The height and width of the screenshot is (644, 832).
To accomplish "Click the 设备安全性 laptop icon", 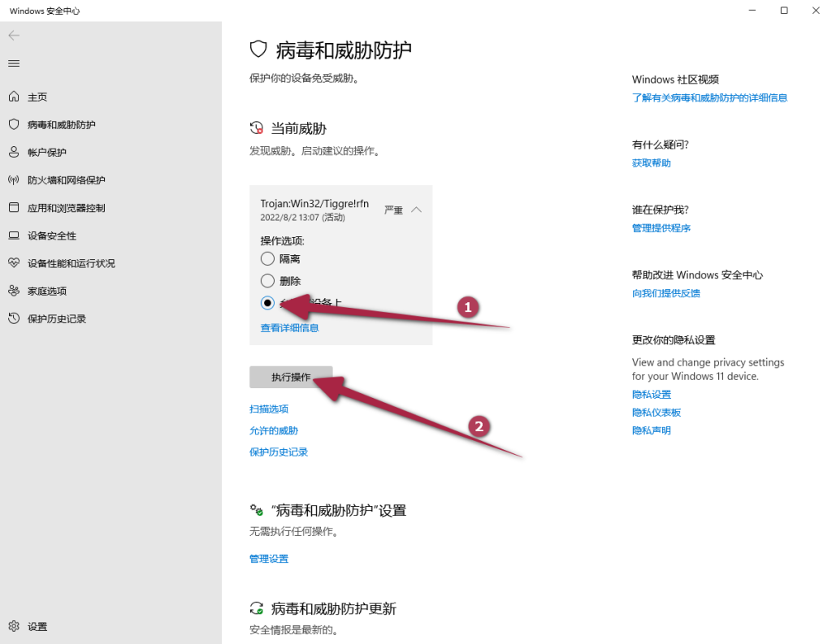I will pos(14,236).
